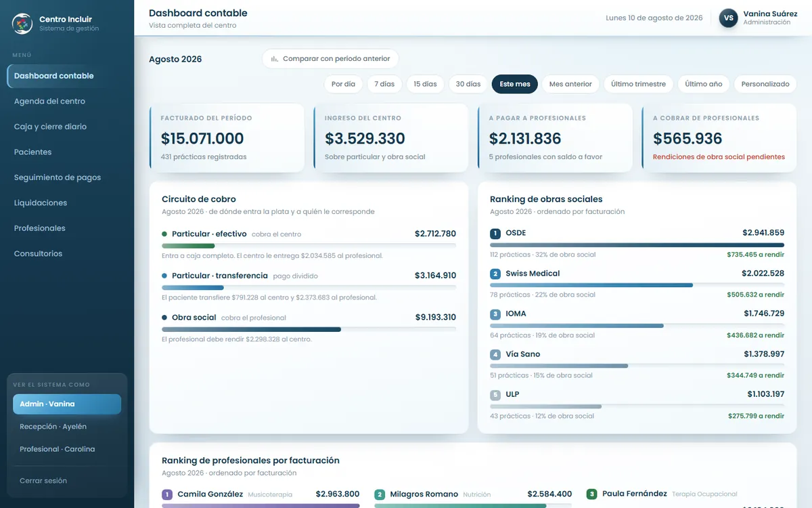This screenshot has width=812, height=508.
Task: Click rank badge 4 next to Vía Sano
Action: (495, 355)
